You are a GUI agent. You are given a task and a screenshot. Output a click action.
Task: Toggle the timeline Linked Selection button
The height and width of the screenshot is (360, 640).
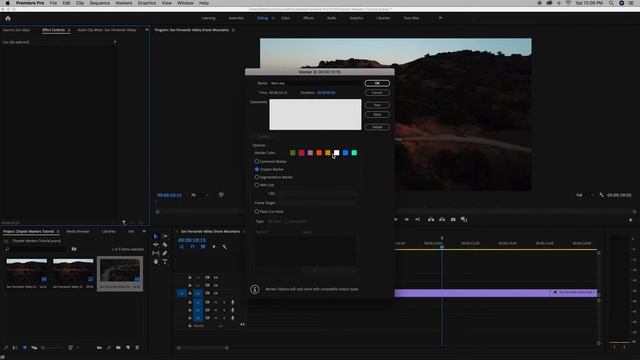click(203, 247)
